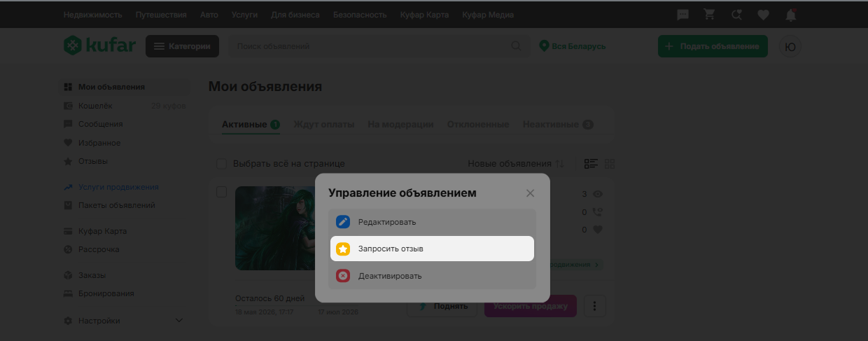
Task: Open the three-dot ad options button
Action: click(594, 306)
